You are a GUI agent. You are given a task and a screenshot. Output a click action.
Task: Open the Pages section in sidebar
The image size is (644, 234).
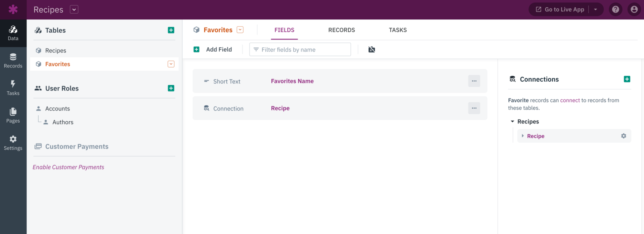[x=13, y=115]
